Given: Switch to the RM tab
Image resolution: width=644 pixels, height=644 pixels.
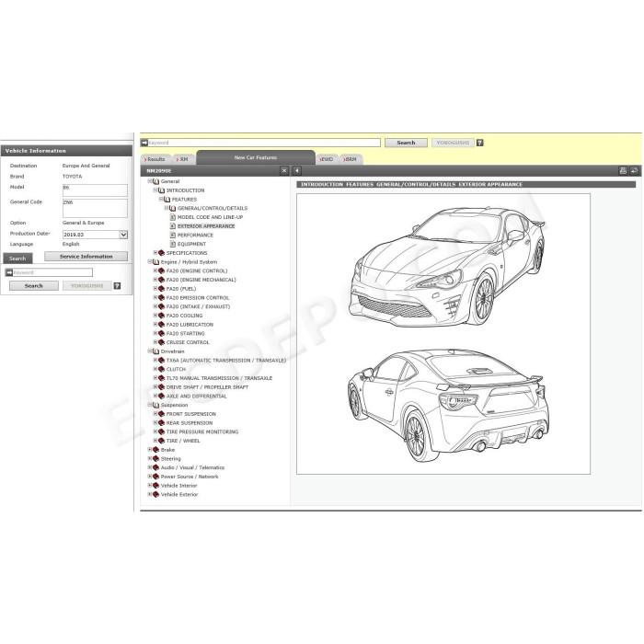Looking at the screenshot, I should [183, 159].
